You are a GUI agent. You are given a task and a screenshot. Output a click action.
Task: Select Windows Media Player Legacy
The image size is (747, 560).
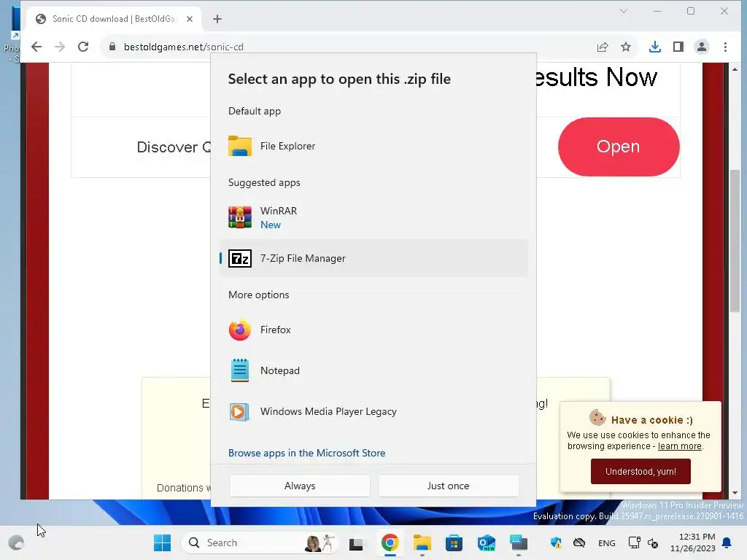(x=373, y=411)
